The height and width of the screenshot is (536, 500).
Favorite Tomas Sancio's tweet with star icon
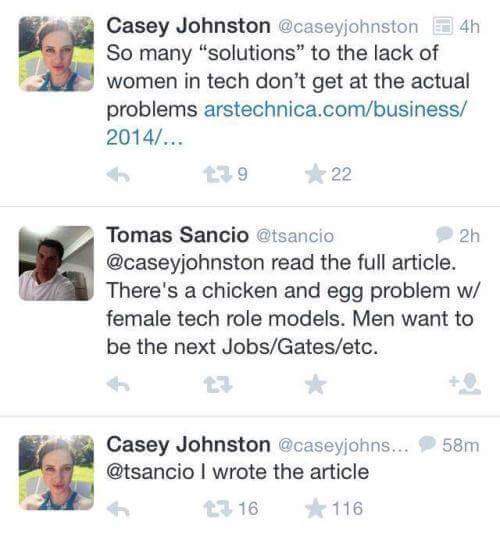pyautogui.click(x=315, y=384)
